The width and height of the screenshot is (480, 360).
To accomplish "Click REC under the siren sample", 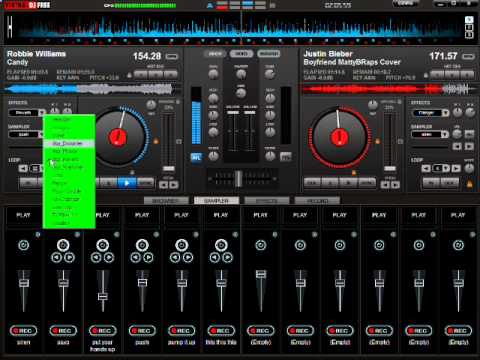I will pos(23,331).
